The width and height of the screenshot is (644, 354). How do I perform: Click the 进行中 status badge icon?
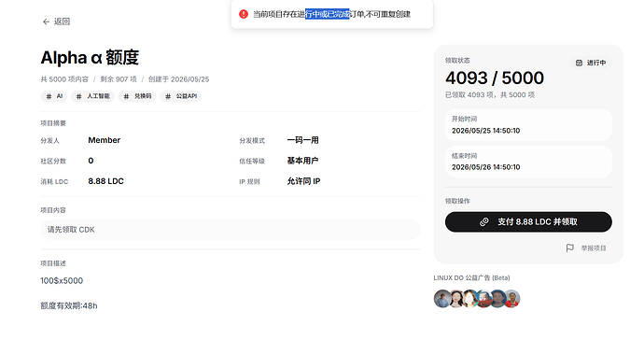(579, 63)
